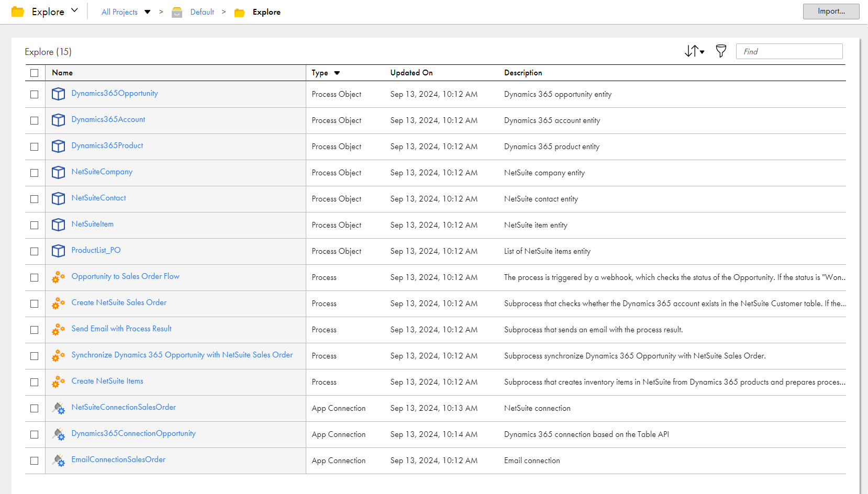Go to Default breadcrumb link
This screenshot has width=868, height=494.
click(x=202, y=12)
